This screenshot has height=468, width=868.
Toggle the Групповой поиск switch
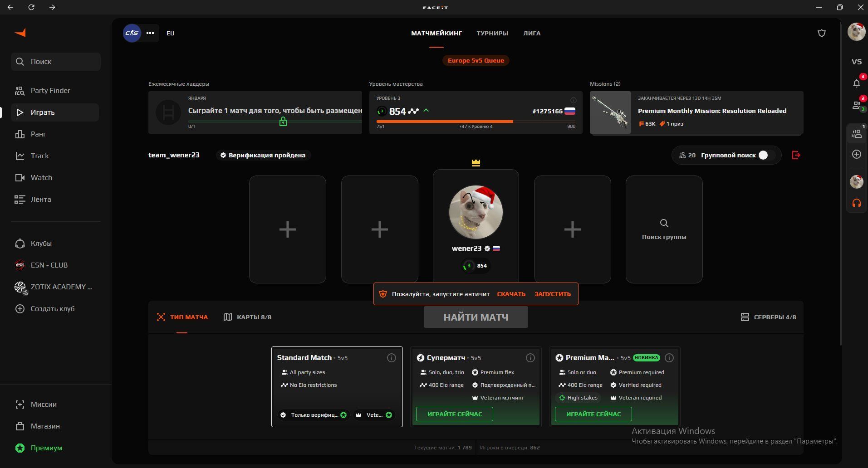(x=766, y=155)
